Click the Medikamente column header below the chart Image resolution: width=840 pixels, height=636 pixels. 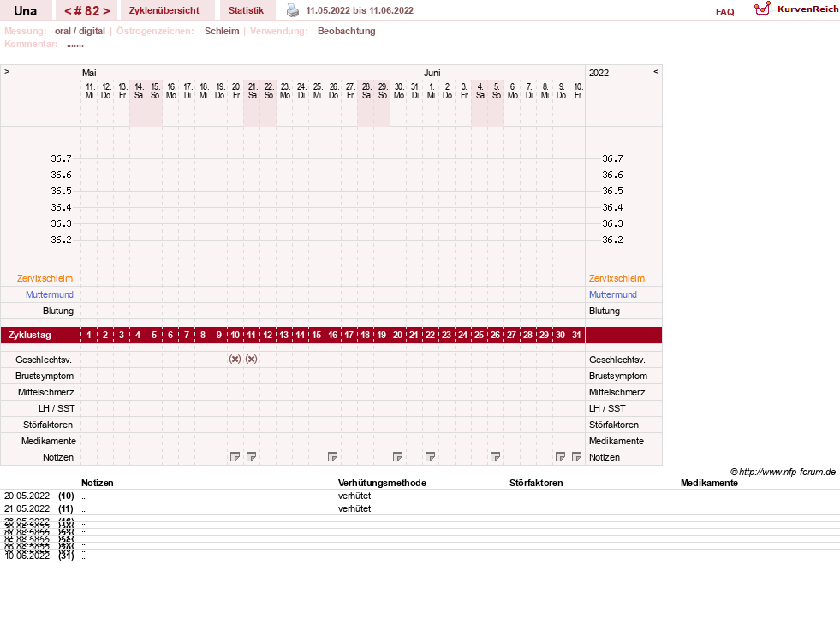coord(709,483)
